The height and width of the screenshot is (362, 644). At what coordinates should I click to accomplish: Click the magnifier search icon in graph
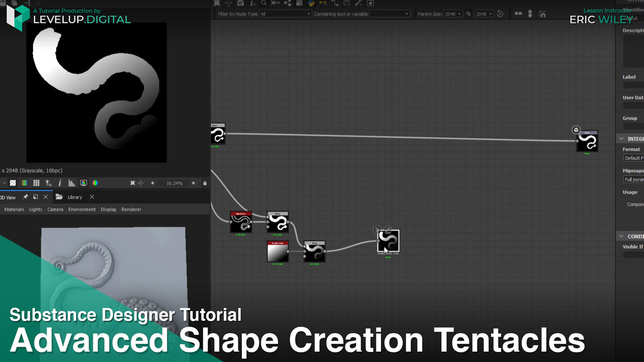click(x=264, y=3)
